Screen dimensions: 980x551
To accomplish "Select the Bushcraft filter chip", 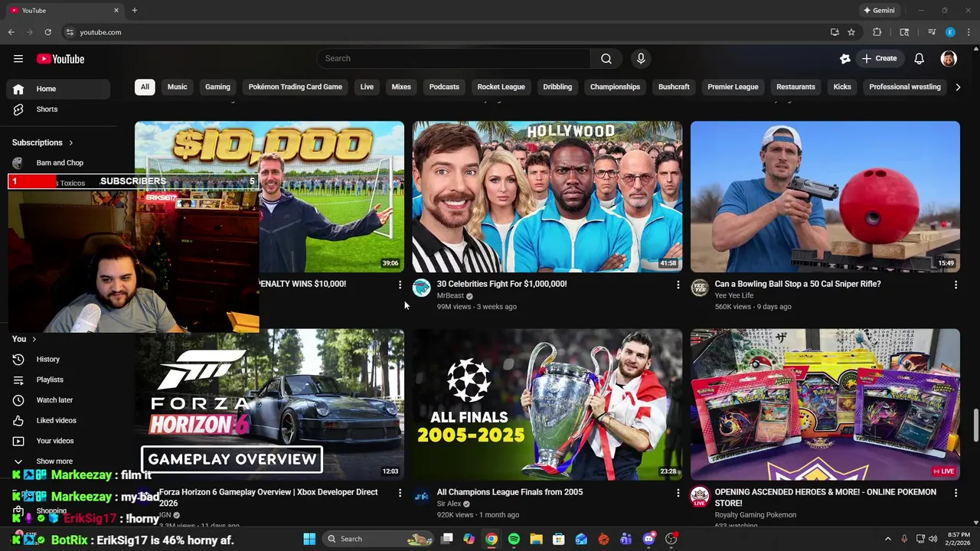I will (674, 87).
